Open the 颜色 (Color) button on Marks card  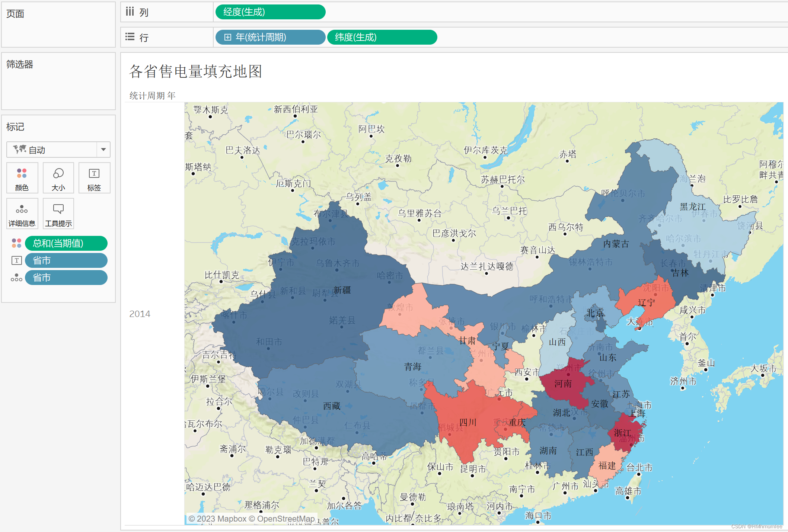click(22, 178)
